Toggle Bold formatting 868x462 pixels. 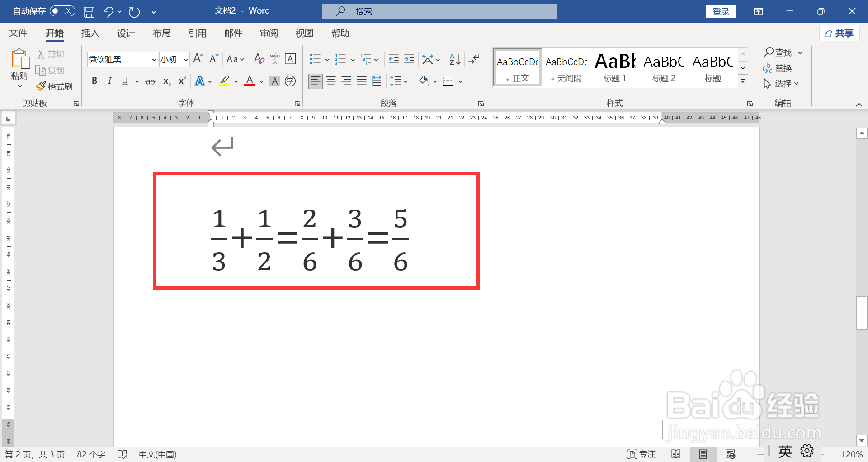click(x=94, y=81)
